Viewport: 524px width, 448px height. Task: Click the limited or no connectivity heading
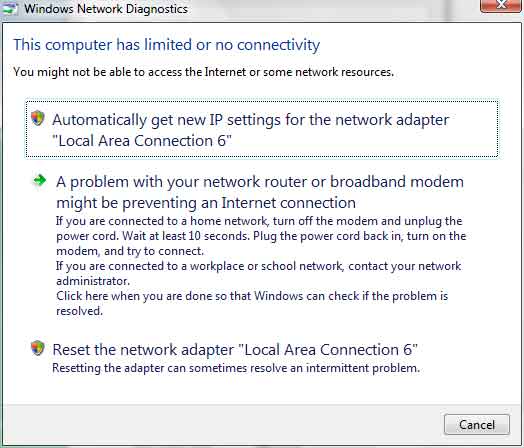(166, 45)
